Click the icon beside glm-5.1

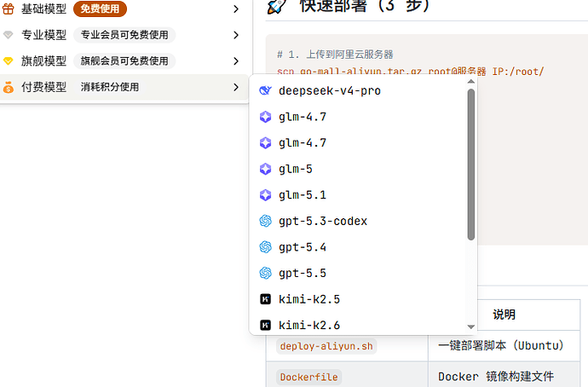[x=266, y=195]
